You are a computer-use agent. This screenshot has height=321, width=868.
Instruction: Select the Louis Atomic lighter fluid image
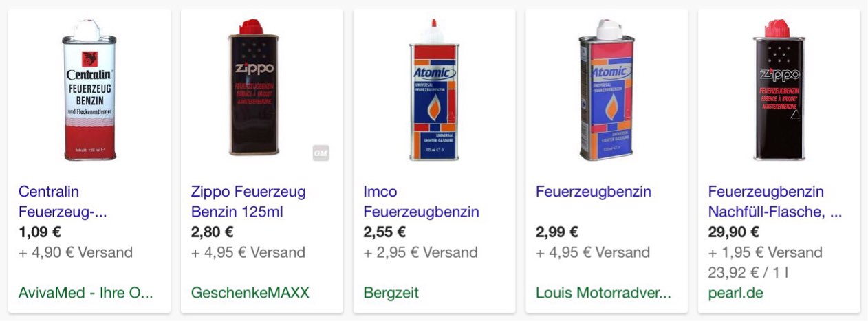tap(606, 91)
